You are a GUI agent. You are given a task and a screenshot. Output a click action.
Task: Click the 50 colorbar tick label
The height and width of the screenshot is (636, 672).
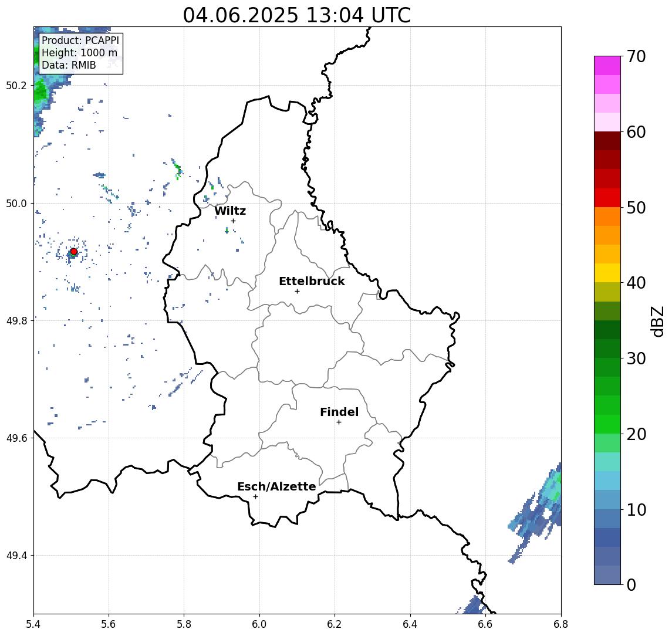click(x=636, y=208)
